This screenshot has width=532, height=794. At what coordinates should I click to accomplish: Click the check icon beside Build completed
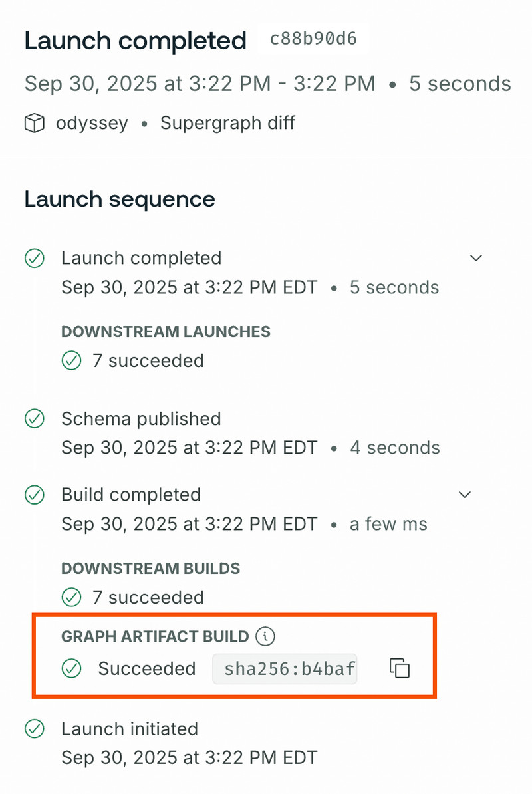point(34,495)
